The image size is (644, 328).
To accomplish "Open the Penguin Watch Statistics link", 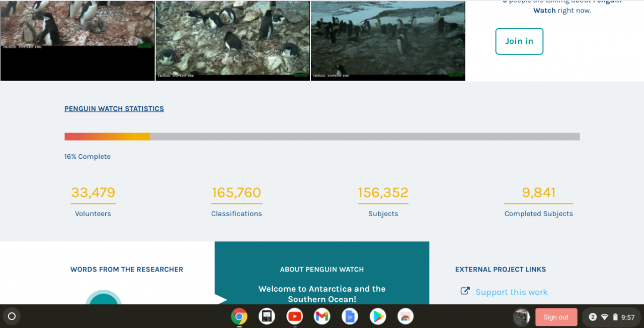I will [x=114, y=109].
